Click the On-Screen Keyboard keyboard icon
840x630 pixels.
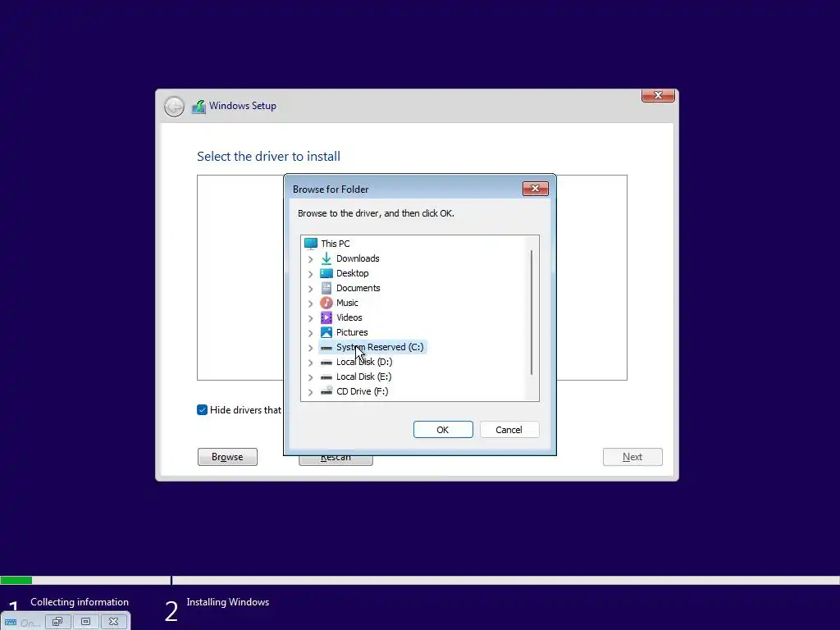point(10,623)
